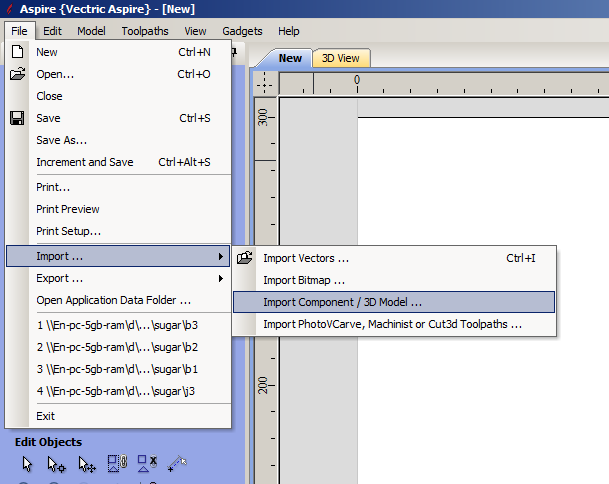Select the Node Editing tool under Edit Objects

(56, 465)
